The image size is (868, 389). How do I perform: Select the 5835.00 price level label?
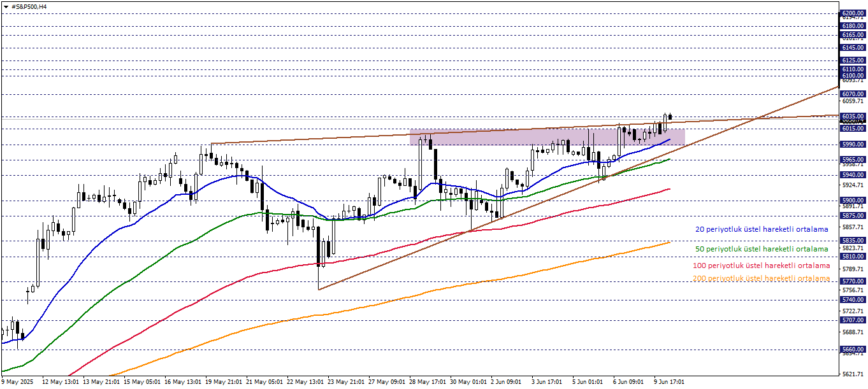[x=852, y=241]
